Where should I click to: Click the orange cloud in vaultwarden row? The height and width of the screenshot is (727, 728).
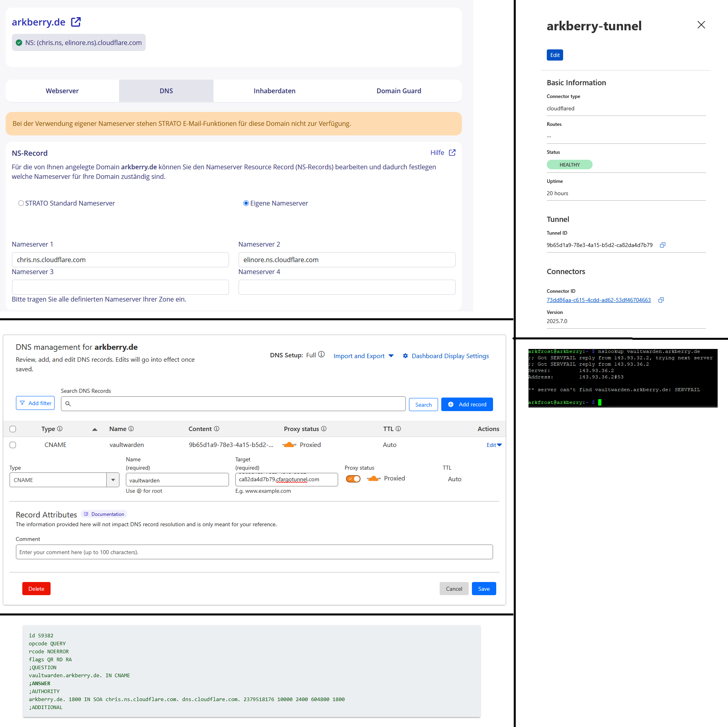pos(289,445)
